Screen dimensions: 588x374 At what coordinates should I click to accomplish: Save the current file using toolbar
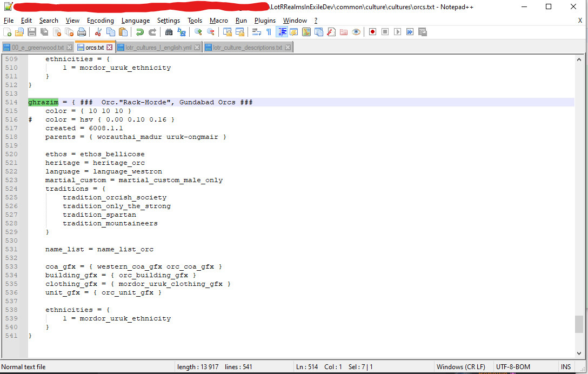click(32, 32)
